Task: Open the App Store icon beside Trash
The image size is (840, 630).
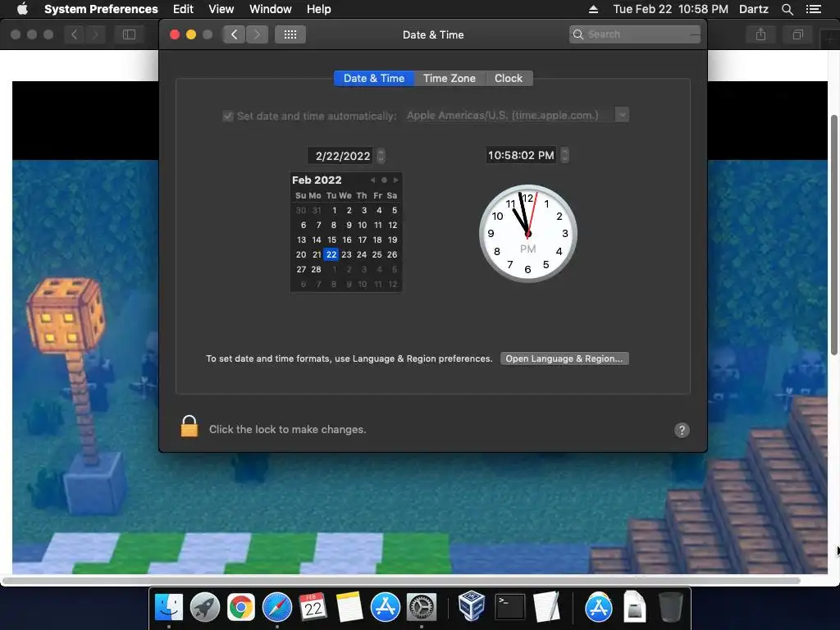Action: 598,608
